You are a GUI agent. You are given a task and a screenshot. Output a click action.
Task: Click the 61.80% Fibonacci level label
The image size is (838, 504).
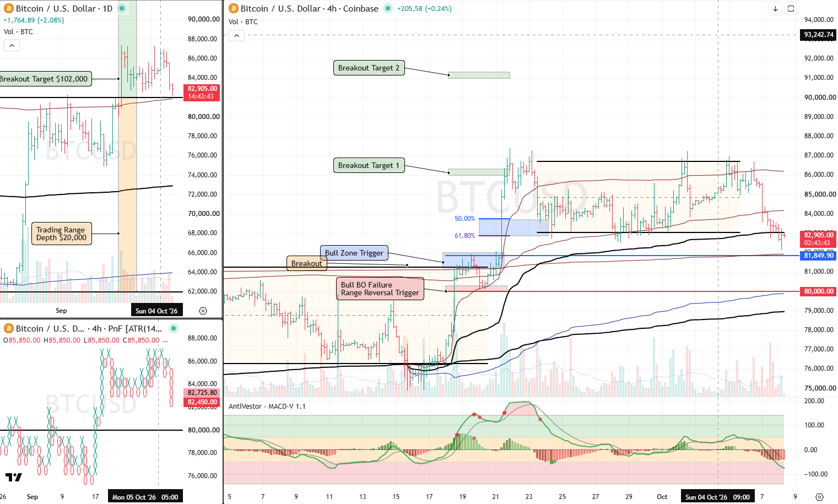pyautogui.click(x=464, y=236)
